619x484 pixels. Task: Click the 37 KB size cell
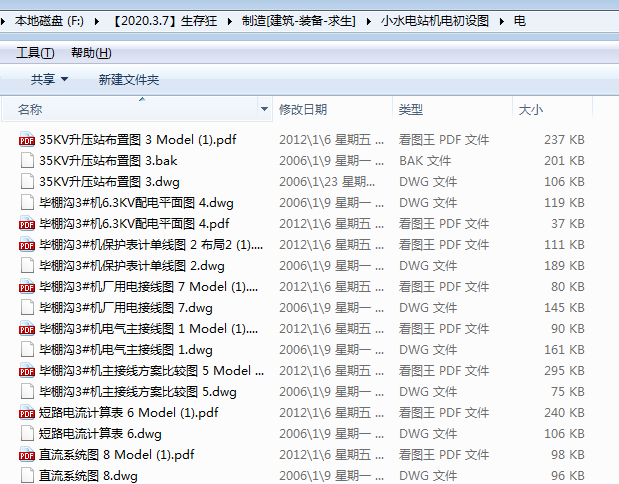(568, 224)
